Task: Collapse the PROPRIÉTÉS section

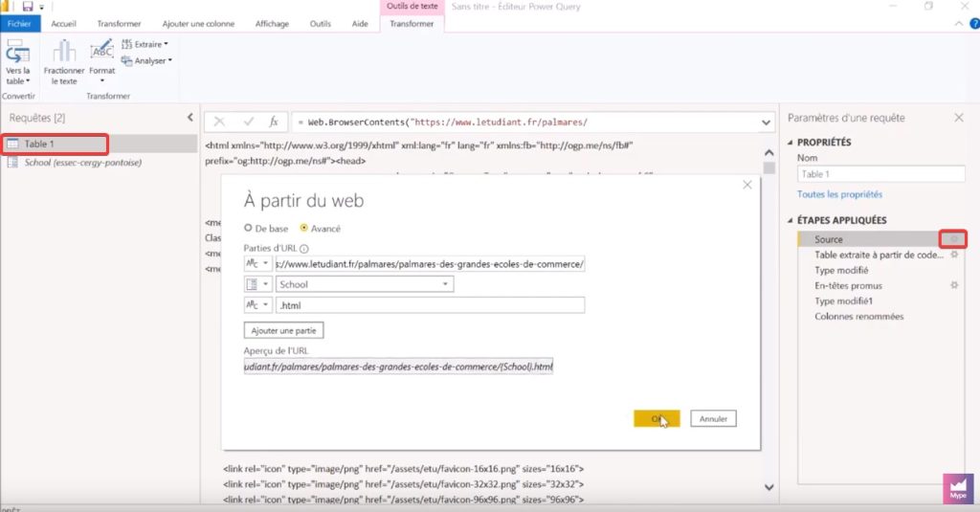Action: [x=790, y=143]
